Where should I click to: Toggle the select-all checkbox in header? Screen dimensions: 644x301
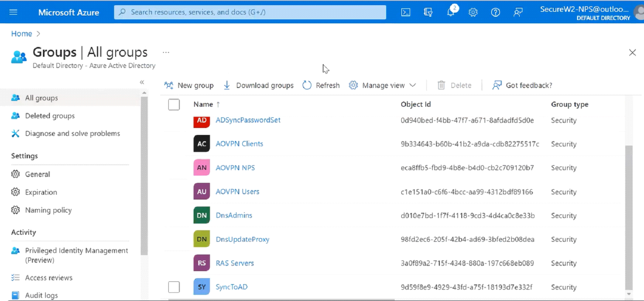pyautogui.click(x=174, y=104)
